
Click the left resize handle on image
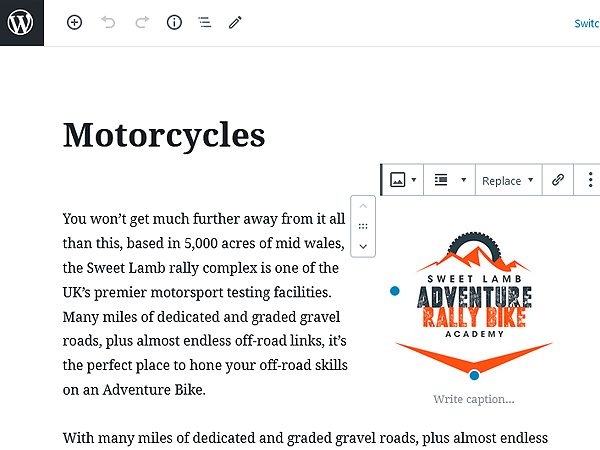tap(395, 291)
